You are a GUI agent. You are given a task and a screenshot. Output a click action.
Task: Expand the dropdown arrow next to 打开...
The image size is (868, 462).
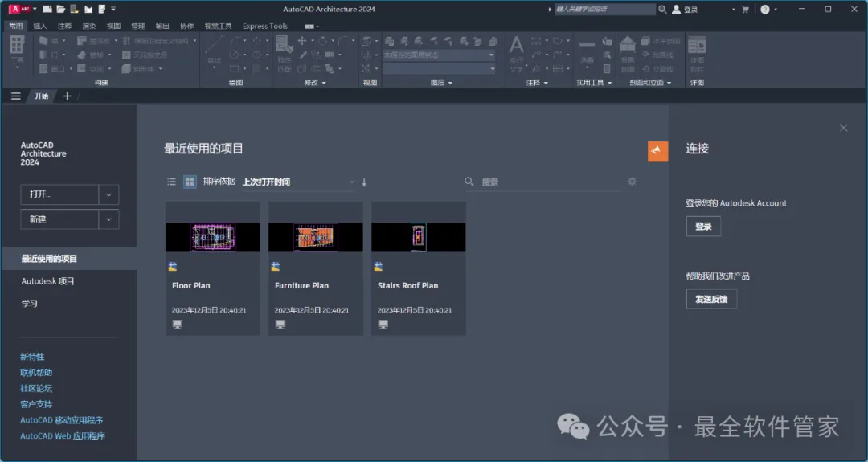pos(109,194)
